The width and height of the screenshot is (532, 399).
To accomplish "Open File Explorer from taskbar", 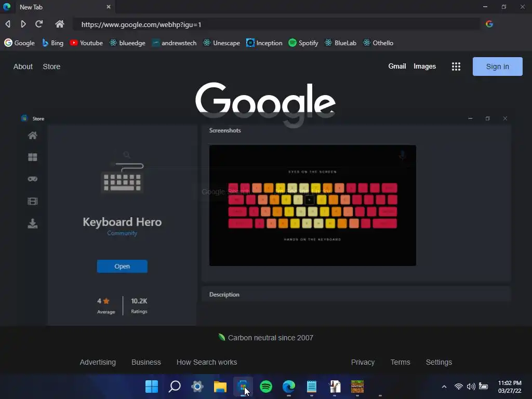I will tap(220, 386).
